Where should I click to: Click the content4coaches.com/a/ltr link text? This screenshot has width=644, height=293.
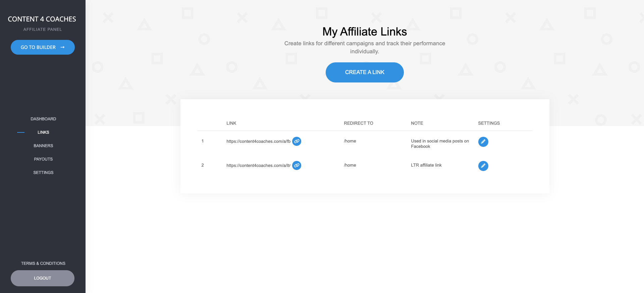pos(258,166)
